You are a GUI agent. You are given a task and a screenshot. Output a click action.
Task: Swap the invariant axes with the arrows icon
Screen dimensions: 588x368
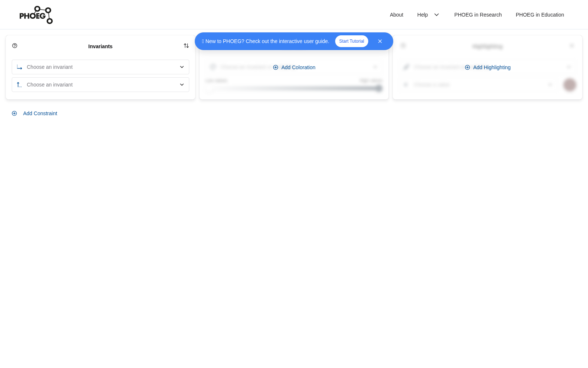point(186,46)
